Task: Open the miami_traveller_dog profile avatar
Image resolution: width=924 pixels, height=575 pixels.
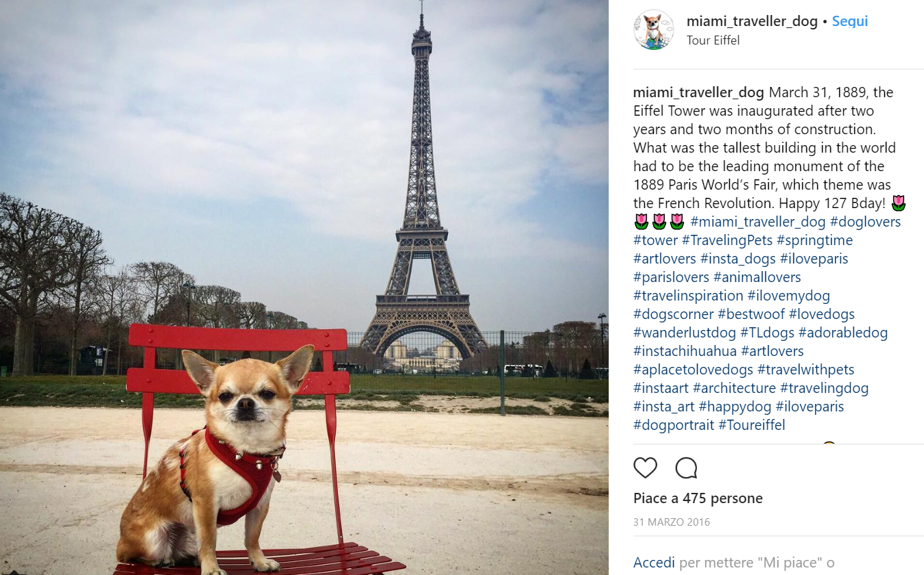Action: (x=654, y=30)
